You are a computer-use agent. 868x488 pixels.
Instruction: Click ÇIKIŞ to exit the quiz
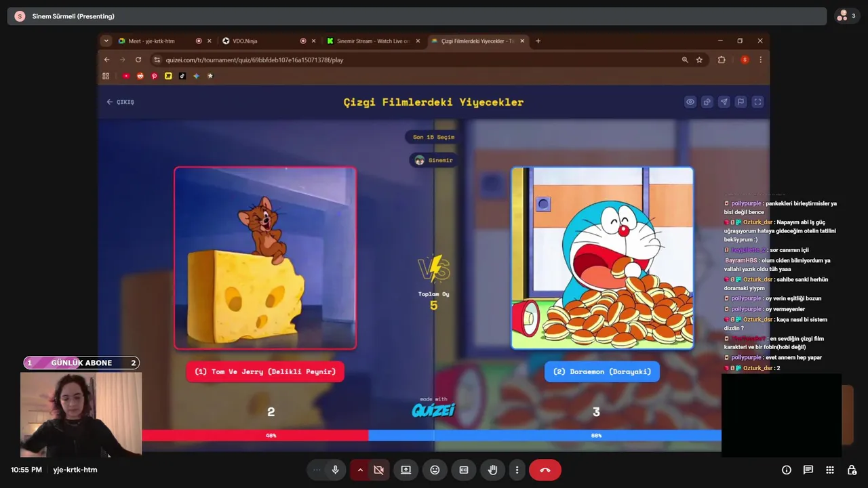(x=120, y=102)
